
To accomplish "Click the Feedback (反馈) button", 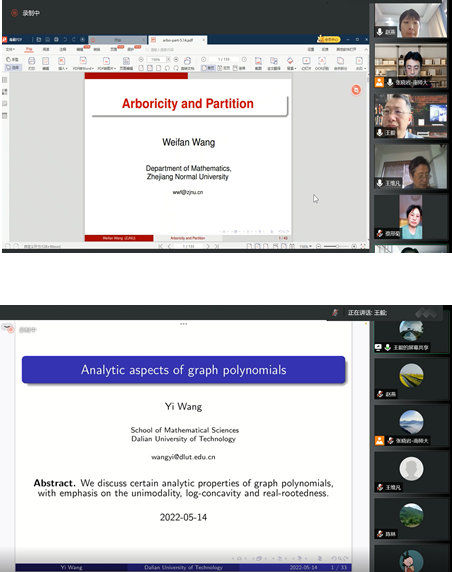I will (x=325, y=49).
